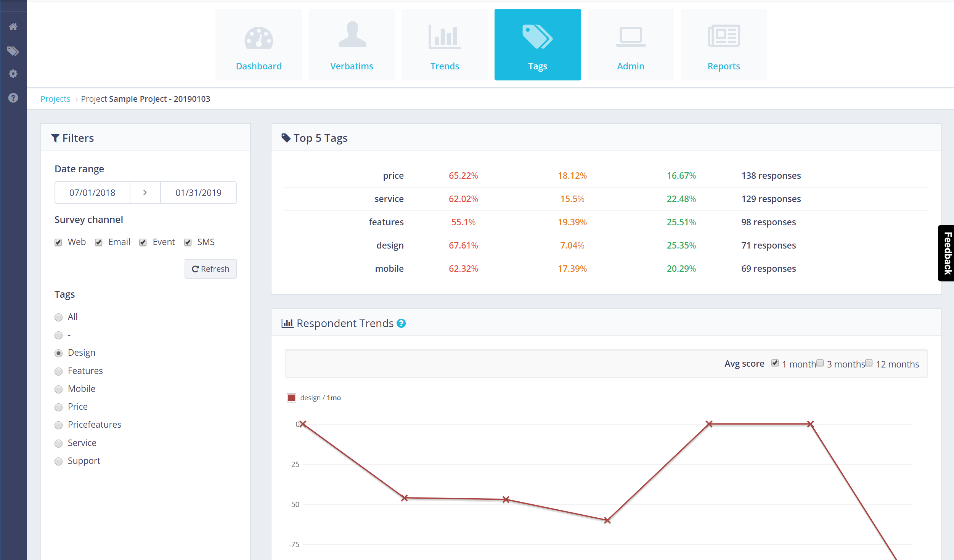Screen dimensions: 954x560
Task: Open the tags icon in sidebar
Action: click(x=13, y=51)
